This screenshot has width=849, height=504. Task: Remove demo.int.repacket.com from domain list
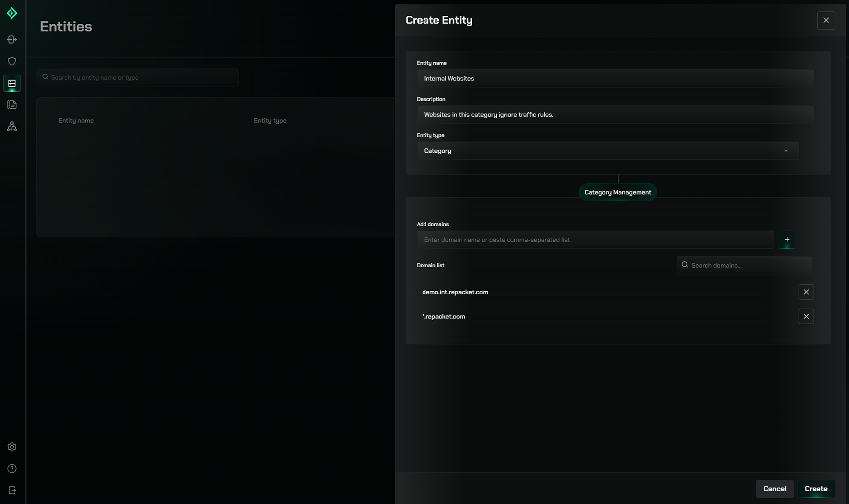point(806,292)
